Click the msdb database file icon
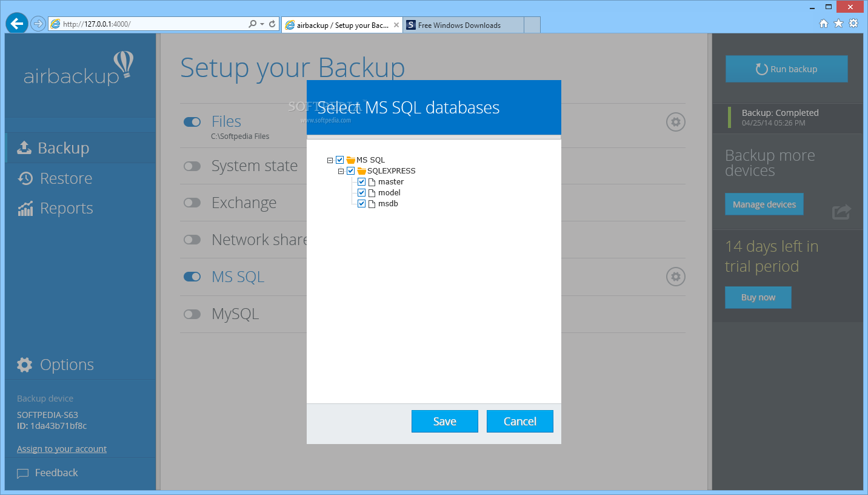Image resolution: width=868 pixels, height=495 pixels. 372,204
